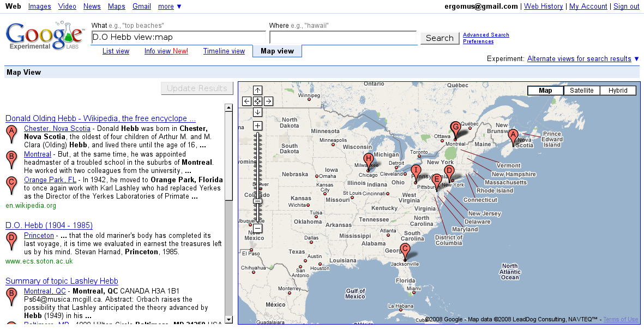
Task: Click map marker E near New Jersey
Action: click(x=437, y=182)
